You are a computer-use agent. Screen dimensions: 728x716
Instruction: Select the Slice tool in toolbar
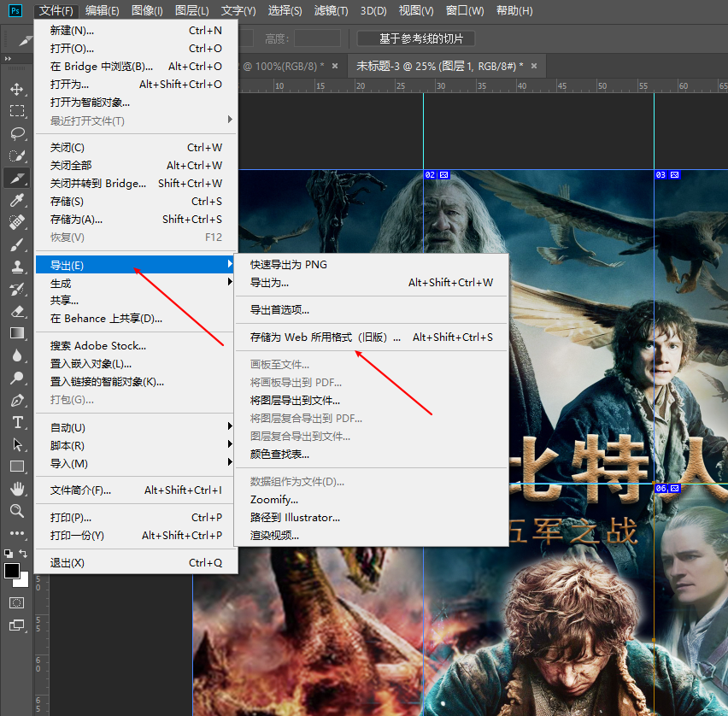(17, 178)
